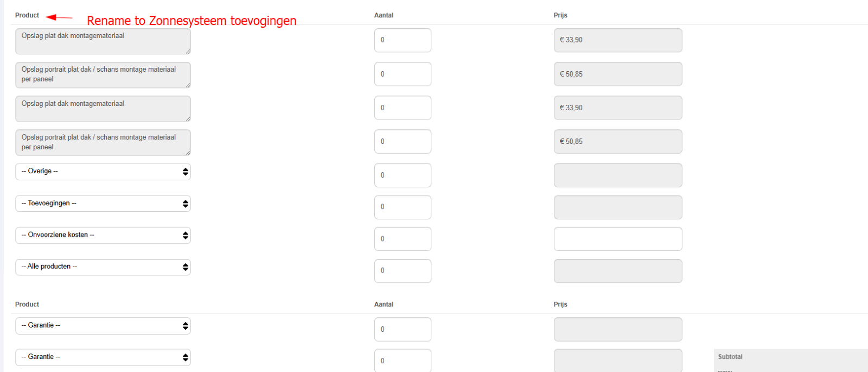868x372 pixels.
Task: Focus the Aantal field in the first Garantie row
Action: 403,329
